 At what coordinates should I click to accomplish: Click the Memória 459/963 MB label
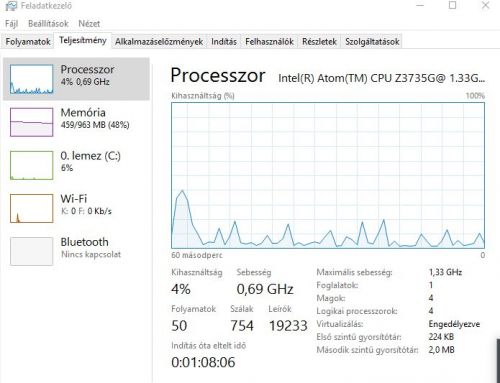pos(95,125)
